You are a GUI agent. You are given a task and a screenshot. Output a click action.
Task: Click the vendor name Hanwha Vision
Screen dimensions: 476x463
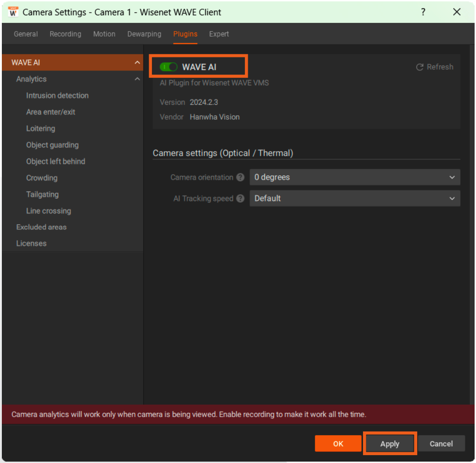coord(215,117)
